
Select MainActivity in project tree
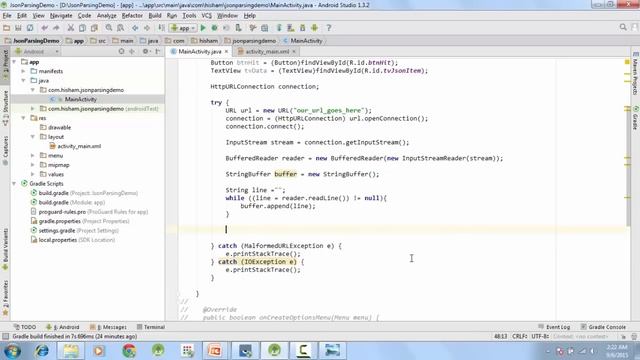point(80,99)
